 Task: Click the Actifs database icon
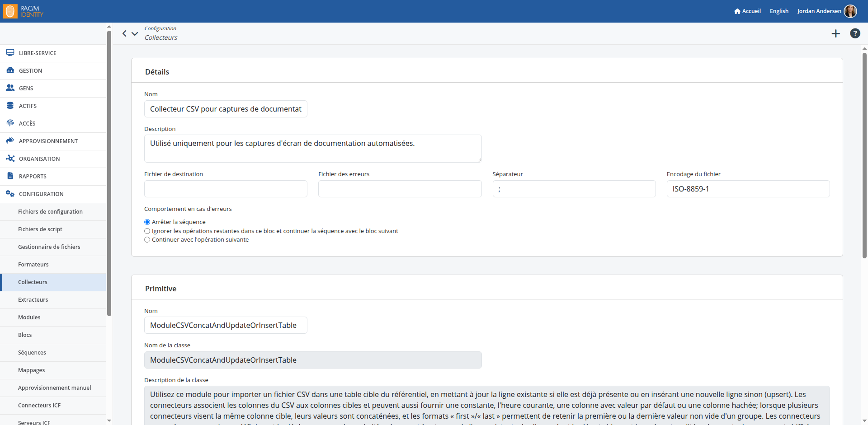coord(10,106)
